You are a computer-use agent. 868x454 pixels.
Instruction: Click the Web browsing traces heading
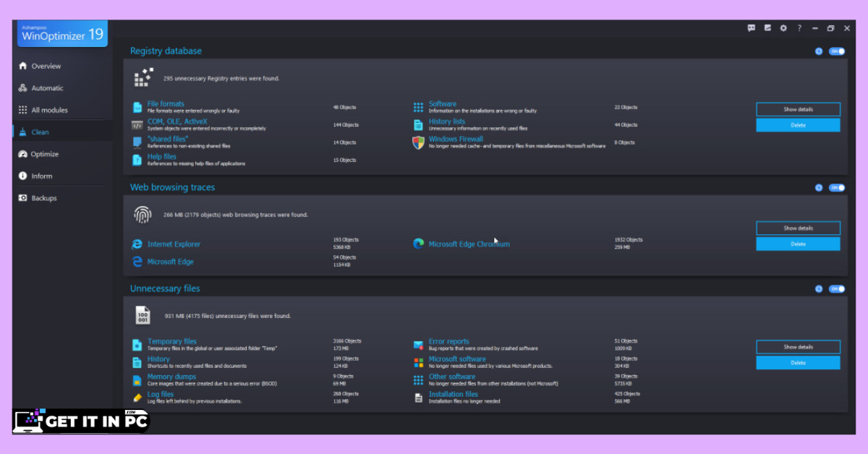click(172, 187)
